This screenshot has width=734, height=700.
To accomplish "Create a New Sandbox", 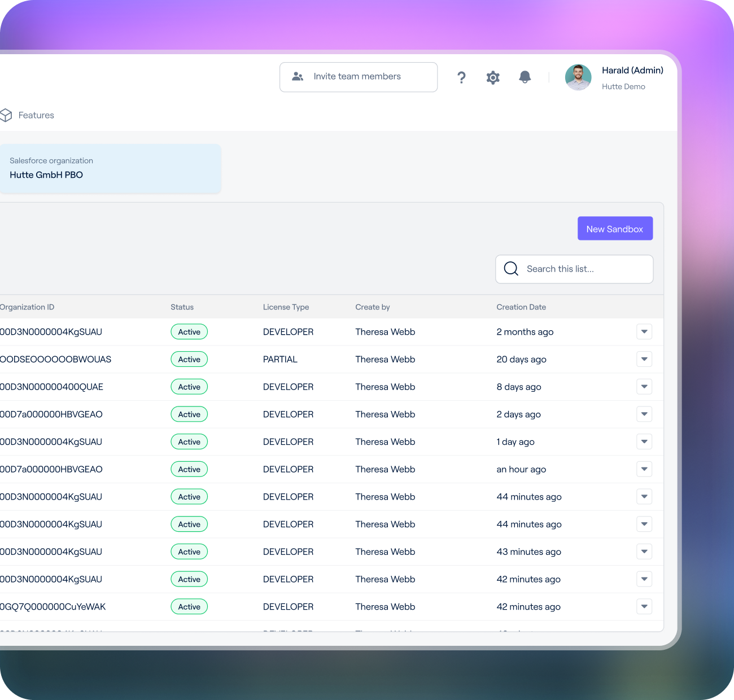I will pyautogui.click(x=615, y=229).
